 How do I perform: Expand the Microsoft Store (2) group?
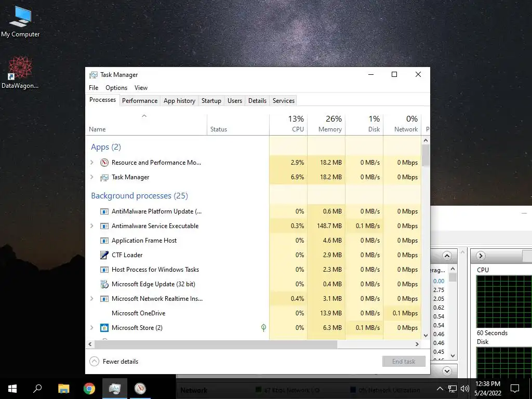point(91,328)
